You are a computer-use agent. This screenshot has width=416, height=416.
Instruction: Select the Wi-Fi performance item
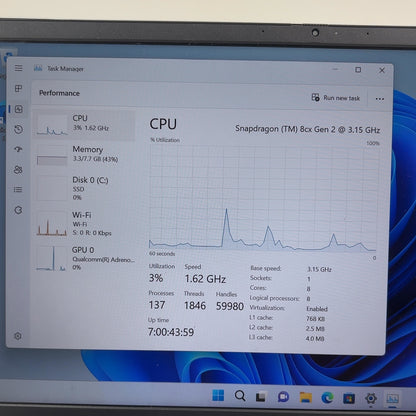(84, 224)
